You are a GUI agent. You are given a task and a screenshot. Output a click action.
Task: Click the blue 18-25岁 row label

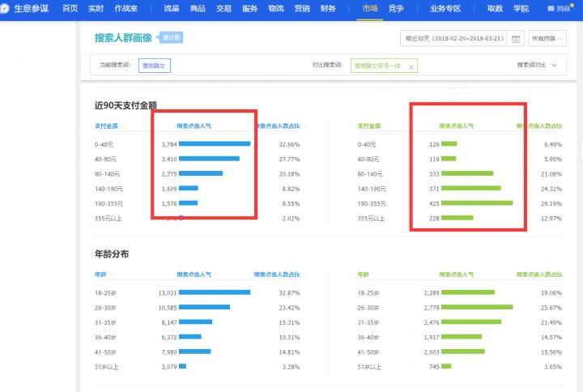pos(105,293)
